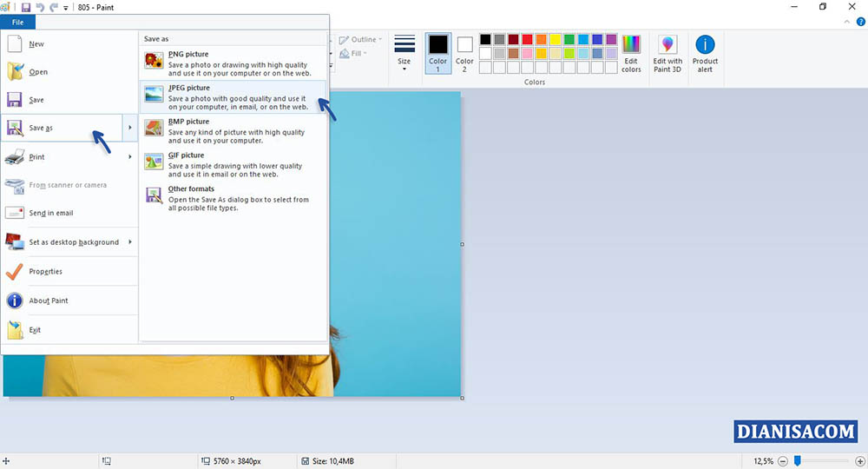This screenshot has height=469, width=868.
Task: Expand Set as desktop background submenu arrow
Action: pos(130,242)
